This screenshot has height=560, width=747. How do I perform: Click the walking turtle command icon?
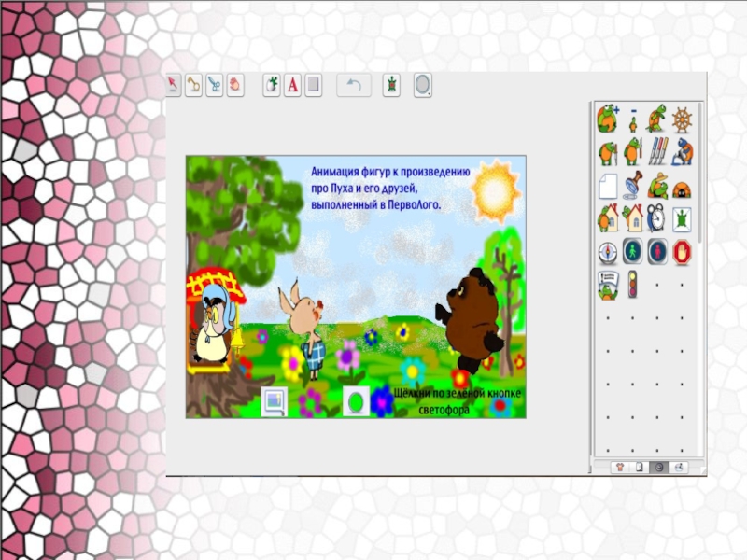pos(656,119)
